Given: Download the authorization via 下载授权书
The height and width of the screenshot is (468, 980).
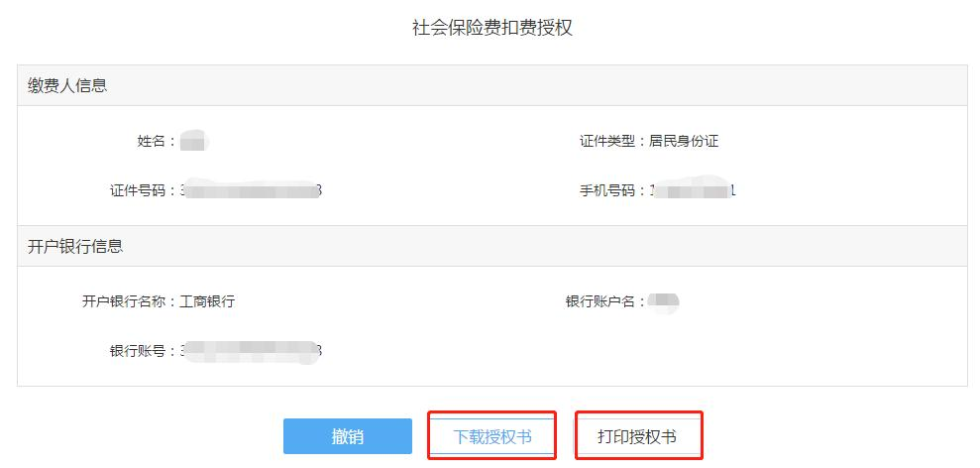Looking at the screenshot, I should tap(491, 436).
